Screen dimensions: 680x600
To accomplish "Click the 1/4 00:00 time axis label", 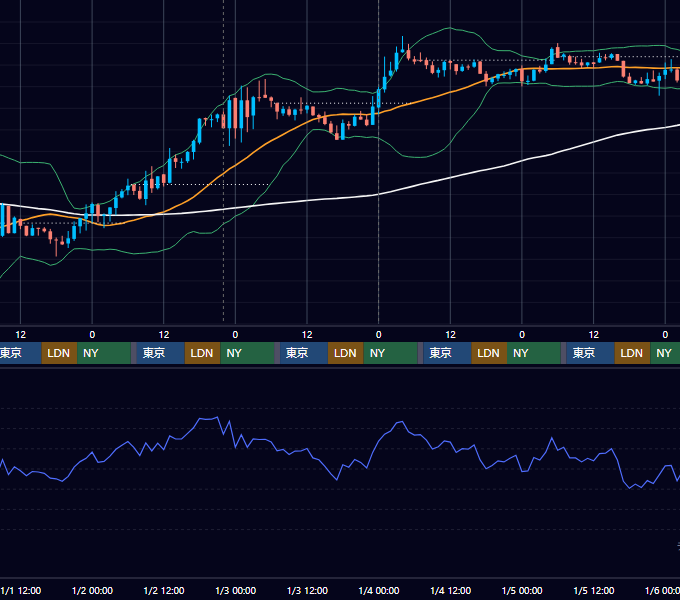I will 379,590.
